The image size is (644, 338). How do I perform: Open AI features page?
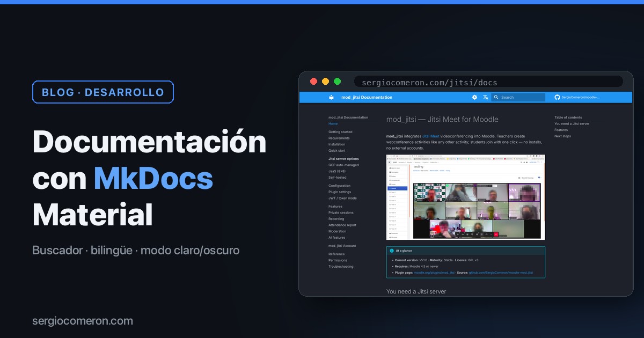(337, 237)
